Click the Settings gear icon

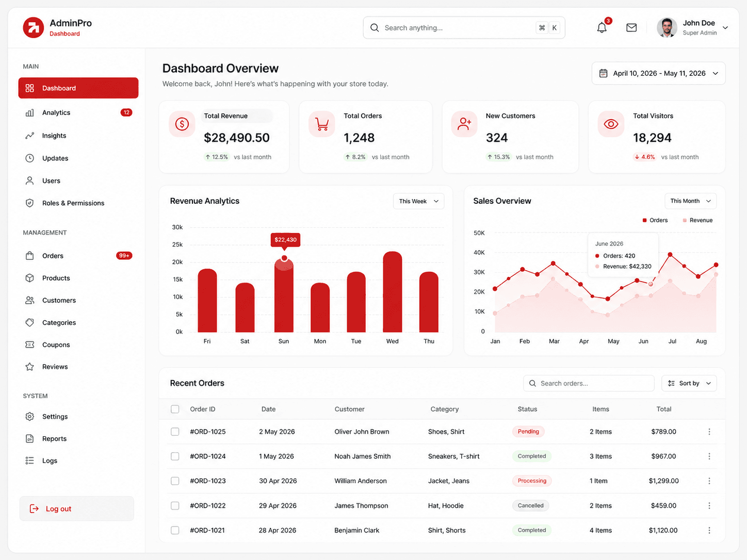pyautogui.click(x=30, y=416)
